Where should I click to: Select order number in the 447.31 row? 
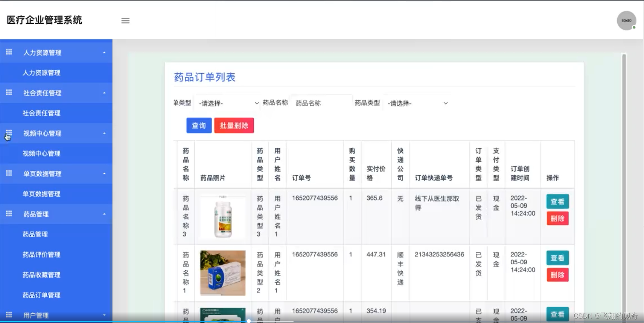315,255
